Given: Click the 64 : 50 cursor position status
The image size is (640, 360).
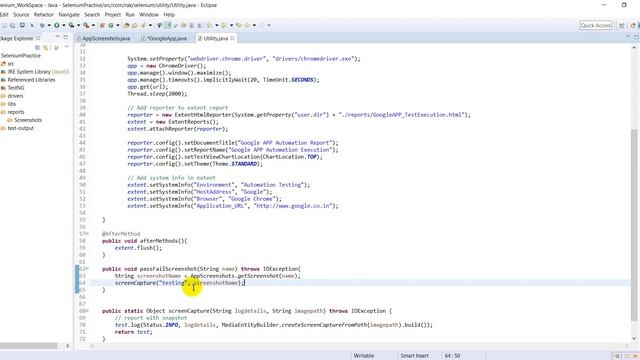Looking at the screenshot, I should 452,356.
